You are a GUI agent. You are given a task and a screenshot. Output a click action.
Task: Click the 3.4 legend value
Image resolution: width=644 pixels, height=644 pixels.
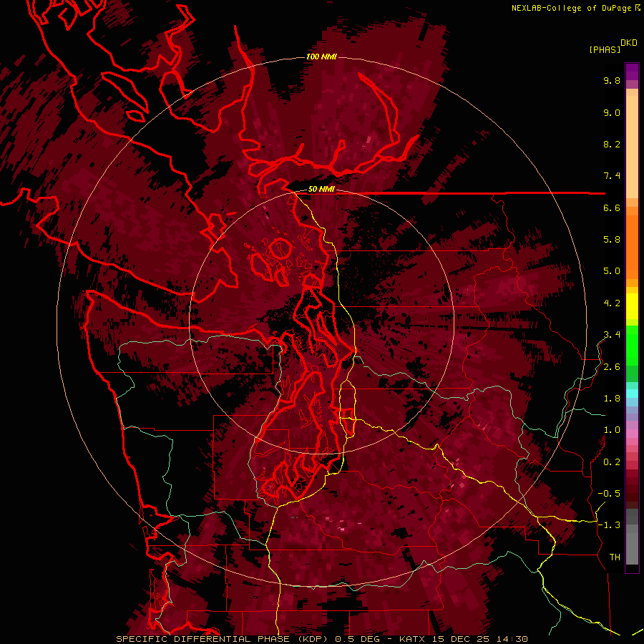[x=612, y=335]
